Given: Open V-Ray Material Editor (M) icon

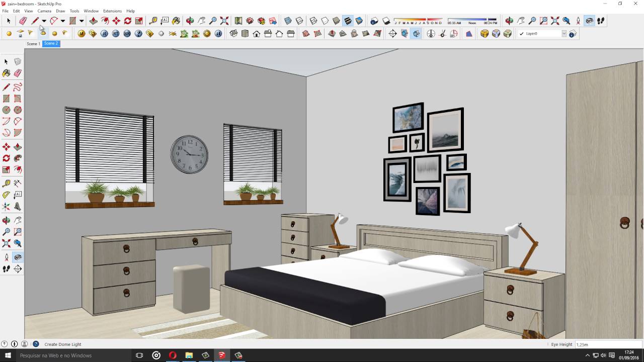Looking at the screenshot, I should pyautogui.click(x=82, y=34).
